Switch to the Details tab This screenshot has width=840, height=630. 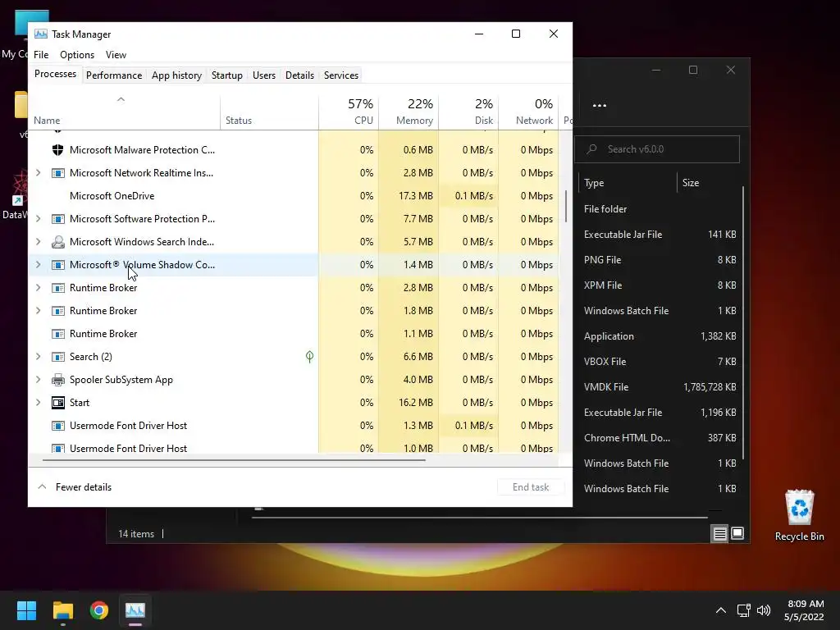click(x=299, y=75)
